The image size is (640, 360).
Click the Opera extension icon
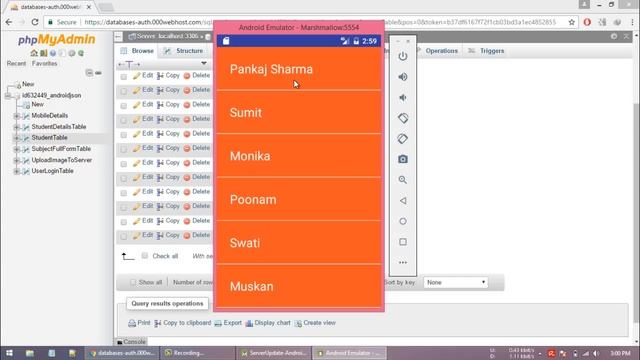click(x=587, y=22)
